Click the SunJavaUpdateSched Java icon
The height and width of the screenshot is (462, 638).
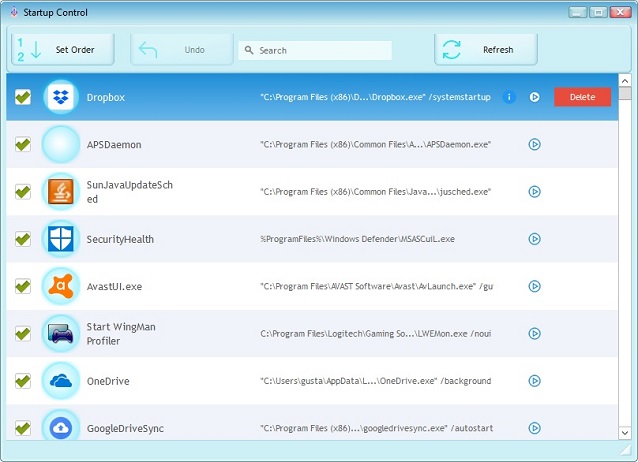pos(61,191)
